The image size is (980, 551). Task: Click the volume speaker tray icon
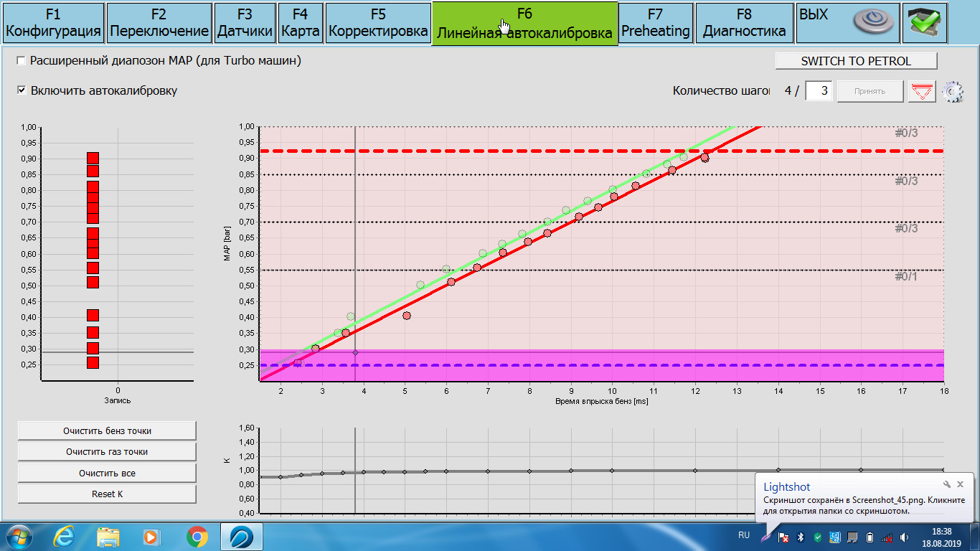point(905,537)
